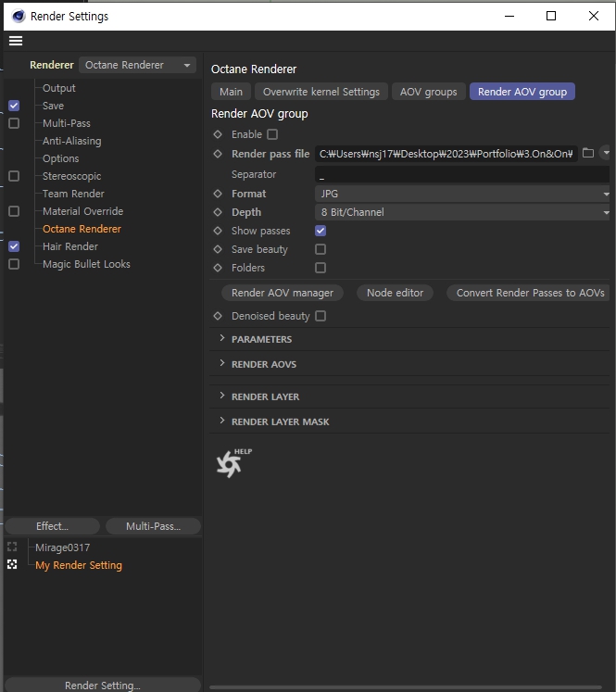This screenshot has width=616, height=692.
Task: Expand the RENDER AOVS section
Action: [x=222, y=363]
